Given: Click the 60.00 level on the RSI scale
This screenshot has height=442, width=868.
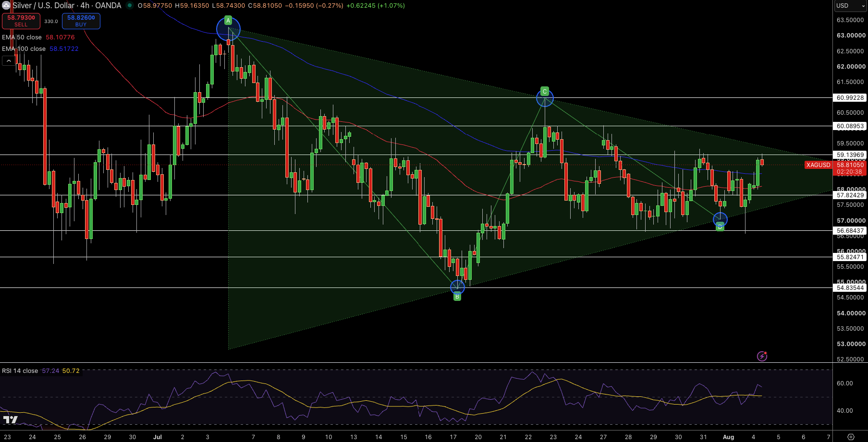Looking at the screenshot, I should (845, 383).
